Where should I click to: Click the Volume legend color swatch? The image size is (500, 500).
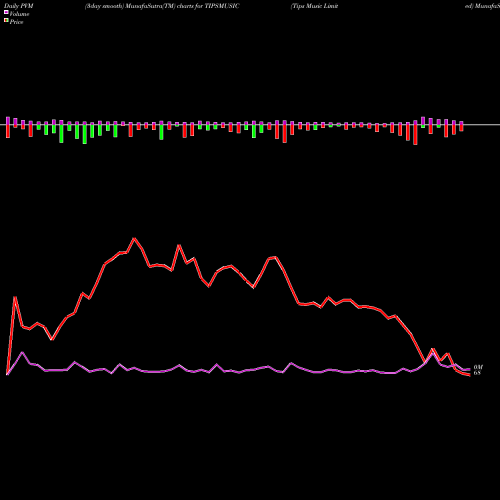click(x=6, y=12)
